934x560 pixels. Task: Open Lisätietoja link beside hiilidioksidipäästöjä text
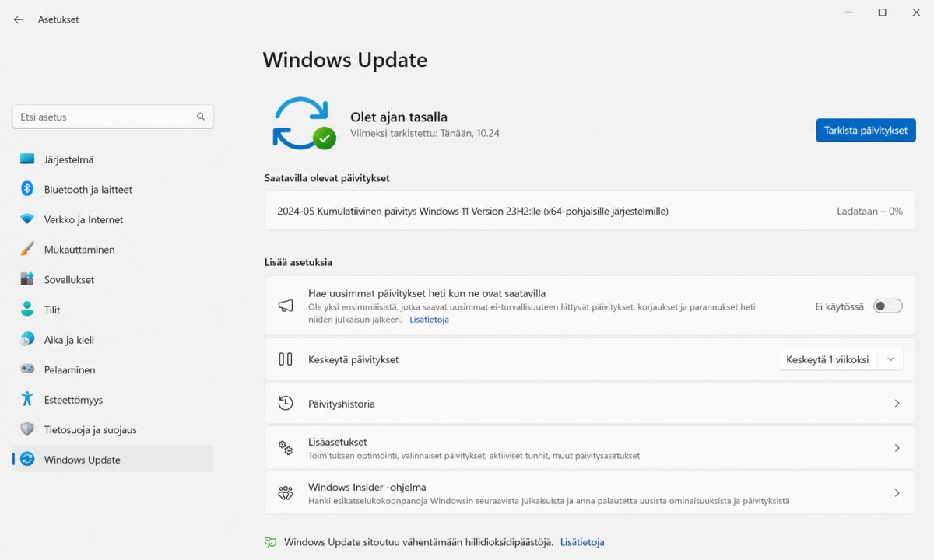[582, 542]
